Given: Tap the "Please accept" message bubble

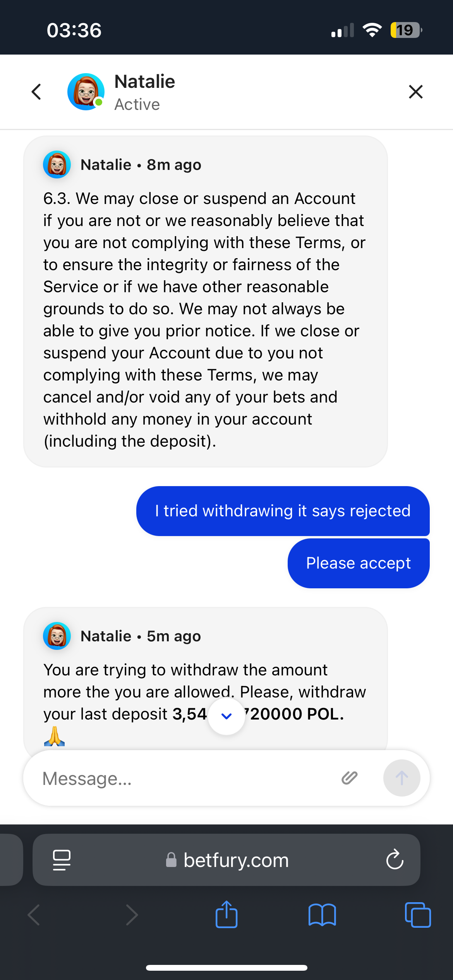Looking at the screenshot, I should (359, 564).
